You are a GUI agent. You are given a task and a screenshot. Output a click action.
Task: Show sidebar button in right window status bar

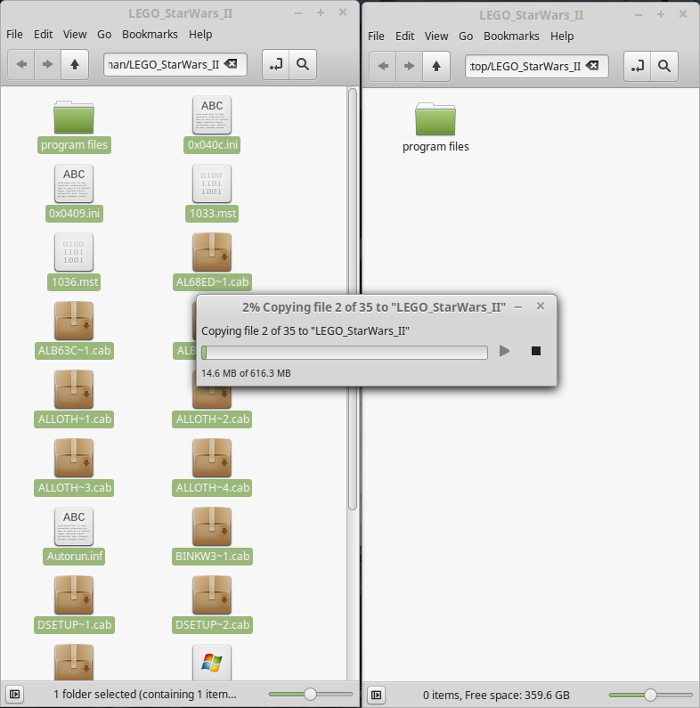(x=376, y=695)
